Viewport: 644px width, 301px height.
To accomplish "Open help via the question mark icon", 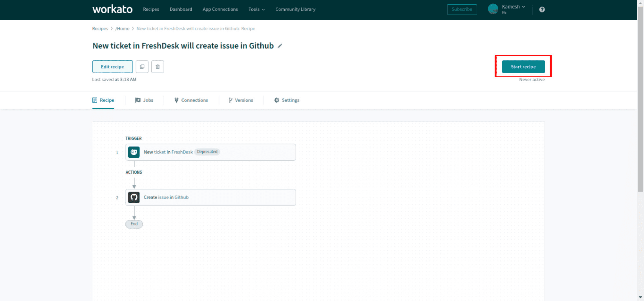I will pos(541,9).
